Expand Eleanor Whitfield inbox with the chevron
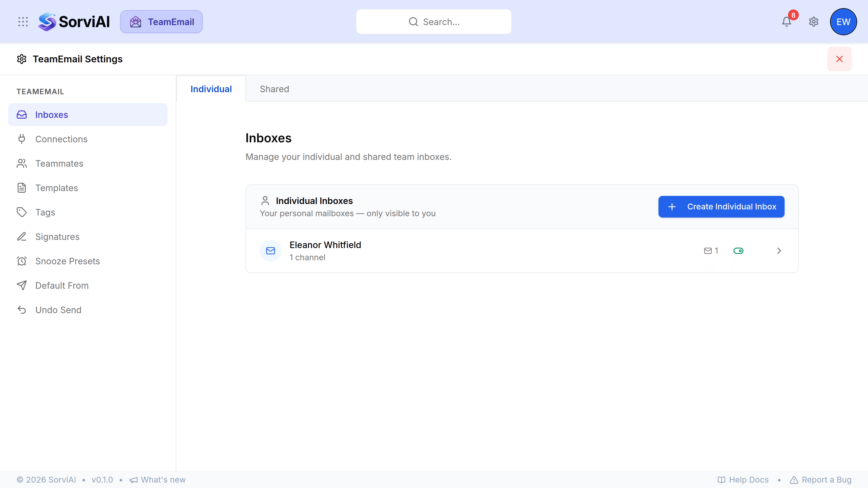 779,251
